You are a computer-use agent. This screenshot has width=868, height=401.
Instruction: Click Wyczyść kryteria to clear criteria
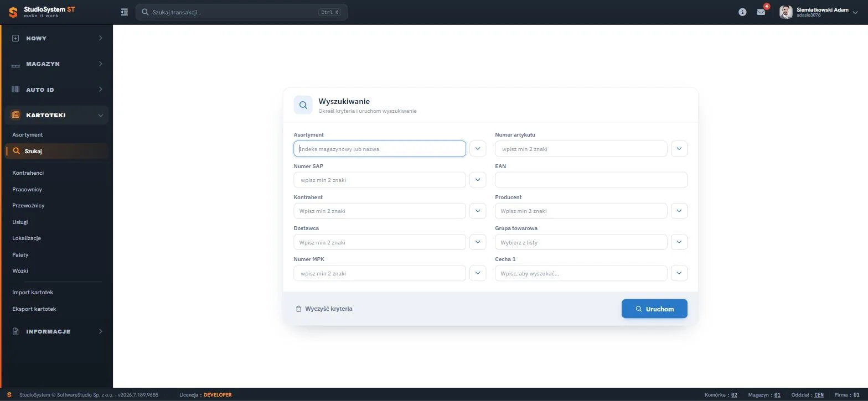click(x=324, y=309)
